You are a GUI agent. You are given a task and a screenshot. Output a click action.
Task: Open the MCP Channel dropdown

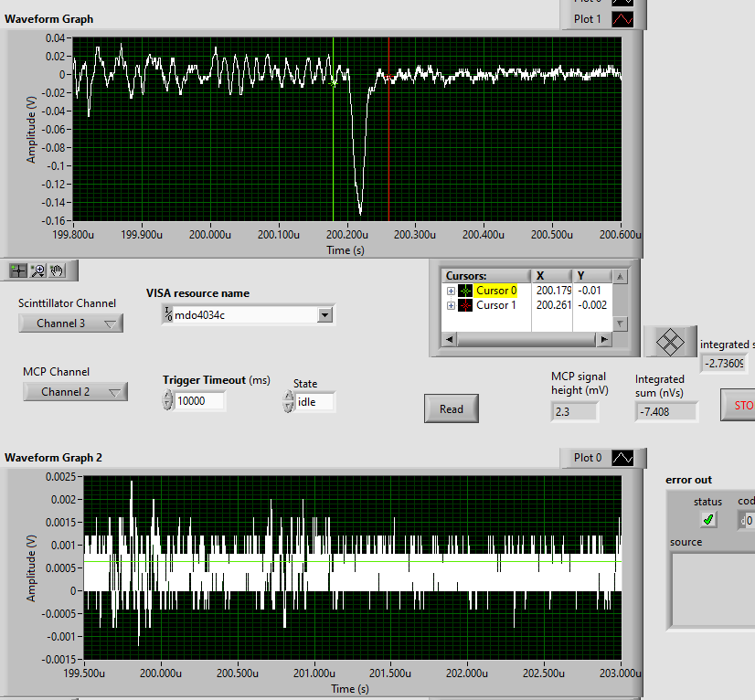(x=75, y=392)
